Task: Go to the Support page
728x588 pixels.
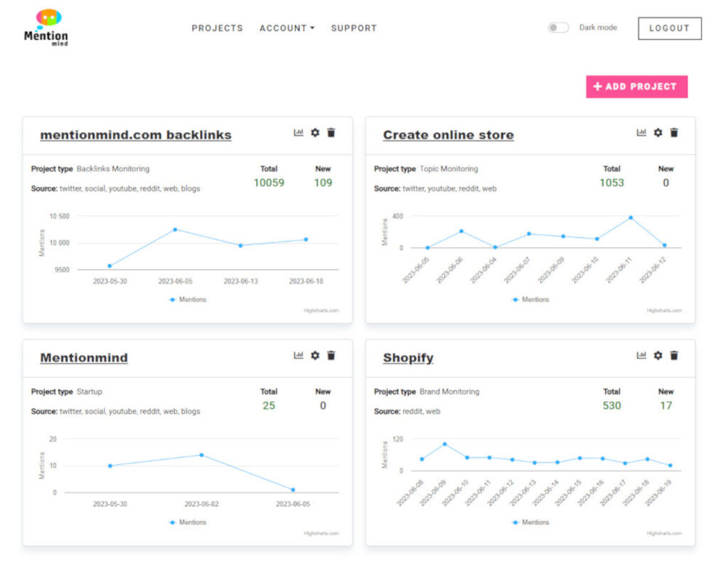Action: coord(353,28)
